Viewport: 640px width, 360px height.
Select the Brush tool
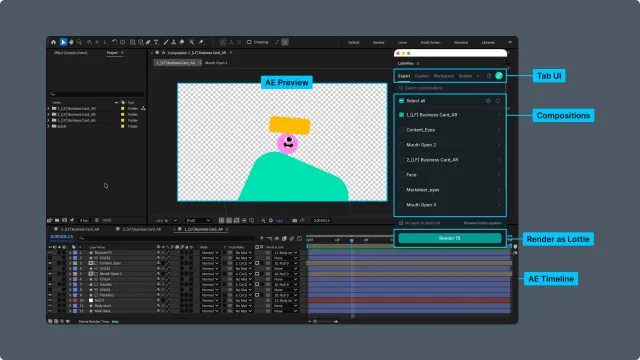coord(166,42)
